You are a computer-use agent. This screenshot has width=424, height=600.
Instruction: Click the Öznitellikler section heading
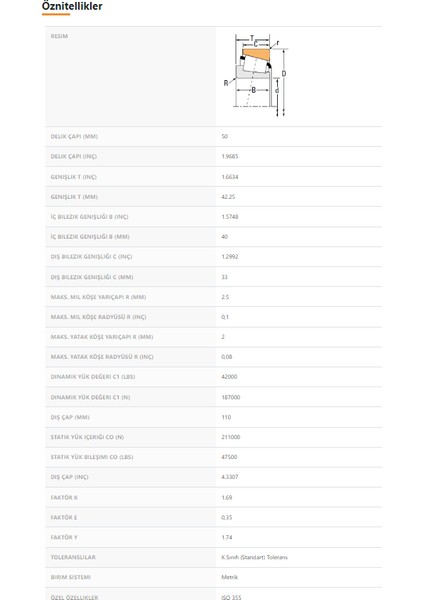(x=72, y=6)
